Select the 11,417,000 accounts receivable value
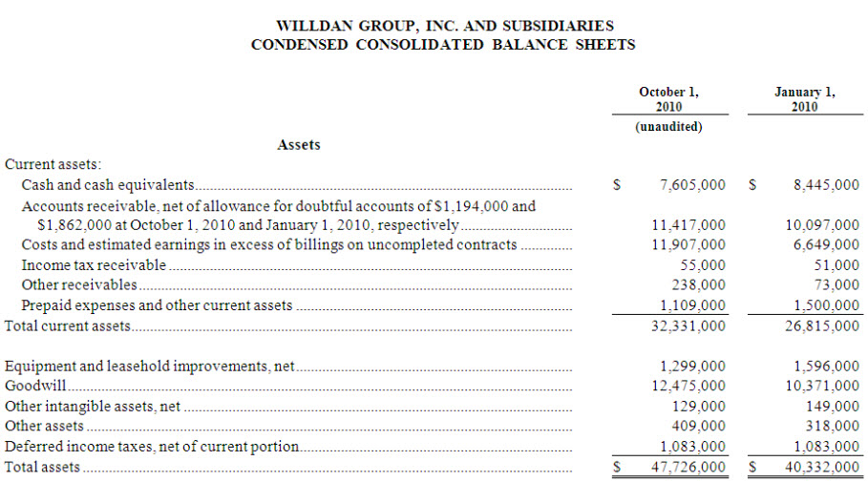The image size is (868, 482). tap(688, 225)
